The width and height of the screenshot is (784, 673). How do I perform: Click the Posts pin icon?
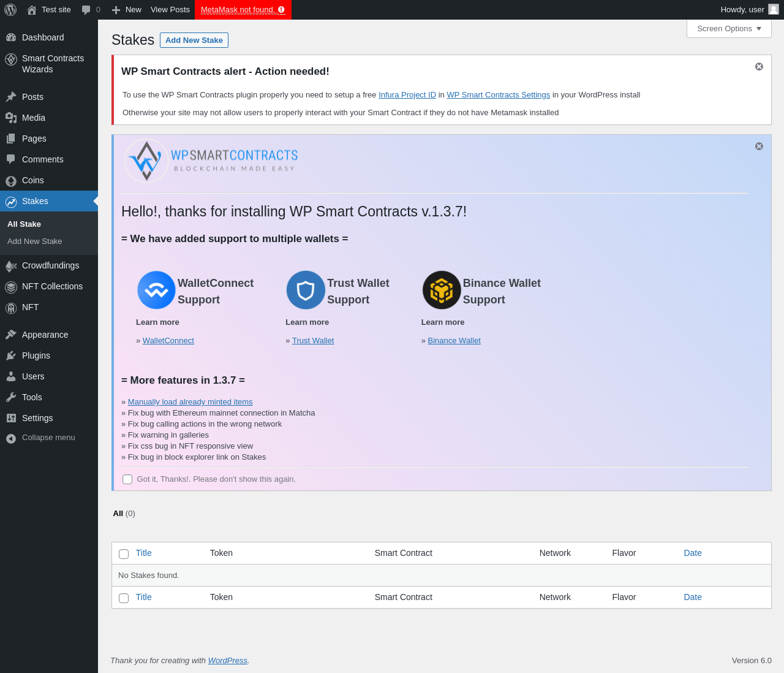11,97
